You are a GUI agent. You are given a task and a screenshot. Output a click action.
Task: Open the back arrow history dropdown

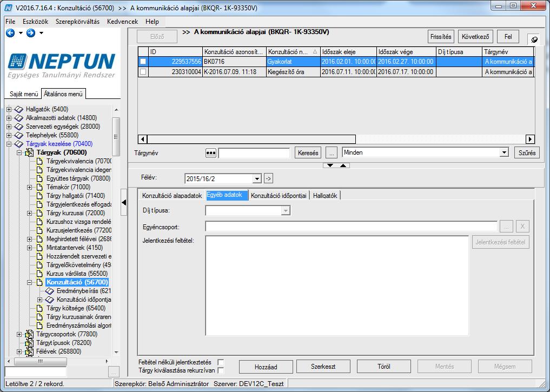coord(21,33)
